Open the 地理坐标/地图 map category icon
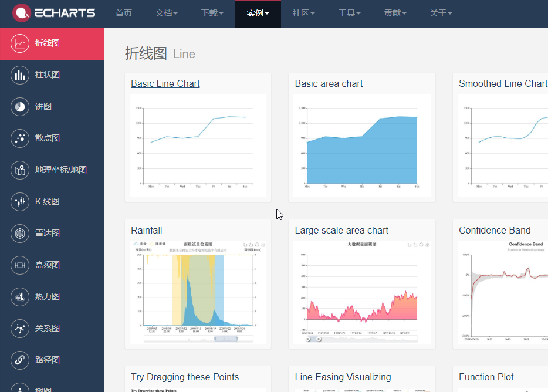The height and width of the screenshot is (392, 548). (20, 170)
